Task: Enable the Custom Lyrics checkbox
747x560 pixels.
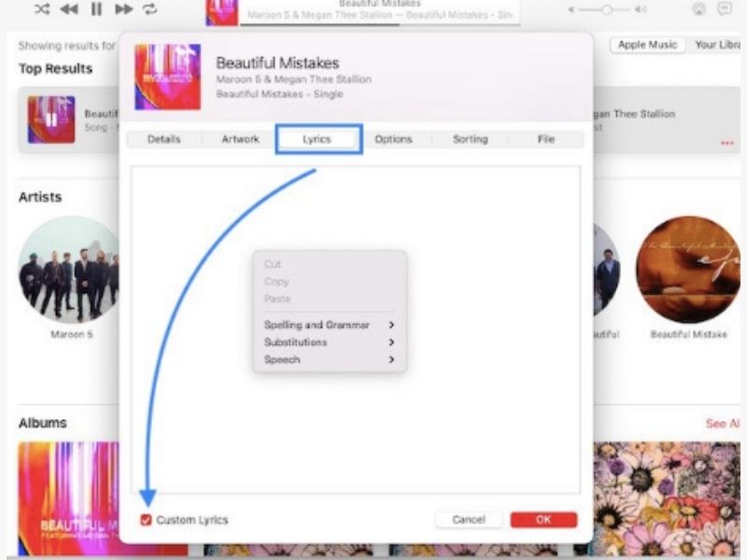Action: pyautogui.click(x=146, y=520)
